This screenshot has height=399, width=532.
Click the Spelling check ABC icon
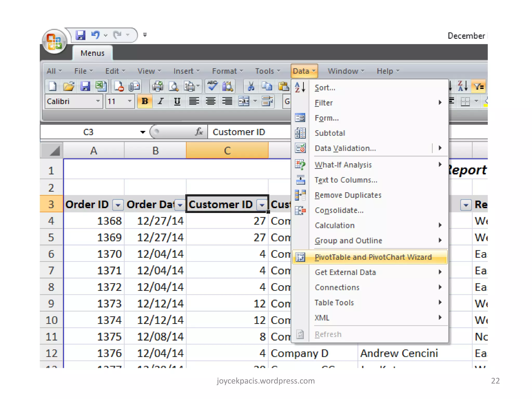212,86
